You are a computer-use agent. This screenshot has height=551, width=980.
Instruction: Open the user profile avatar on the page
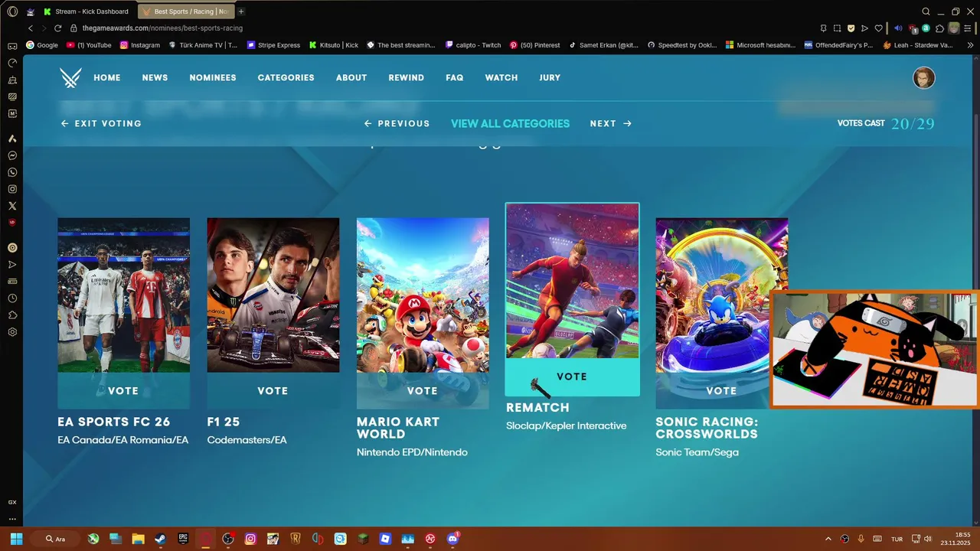click(924, 77)
